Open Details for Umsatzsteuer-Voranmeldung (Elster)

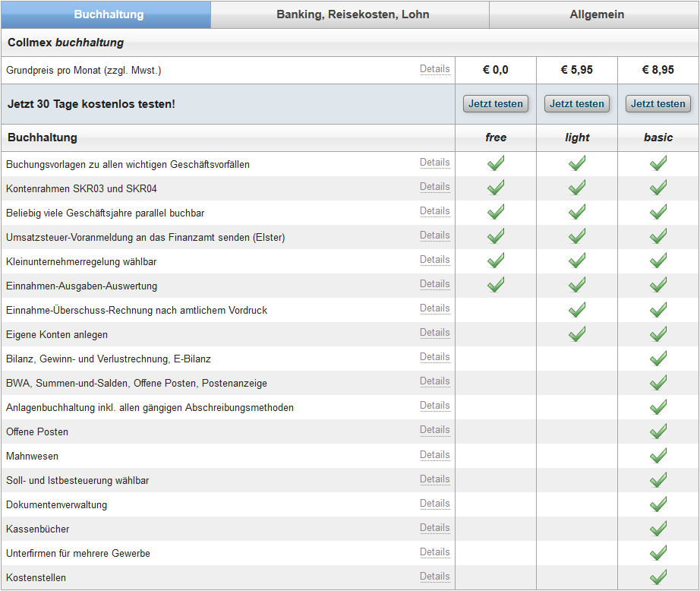point(435,235)
